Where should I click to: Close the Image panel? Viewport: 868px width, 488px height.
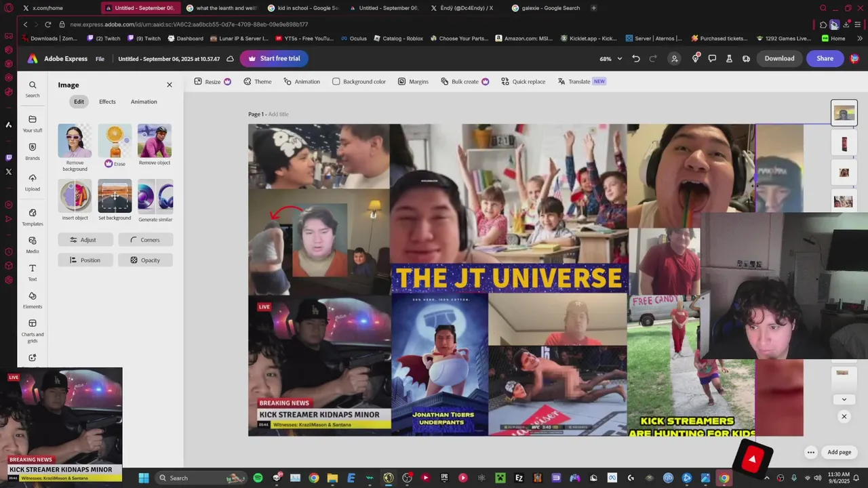170,85
